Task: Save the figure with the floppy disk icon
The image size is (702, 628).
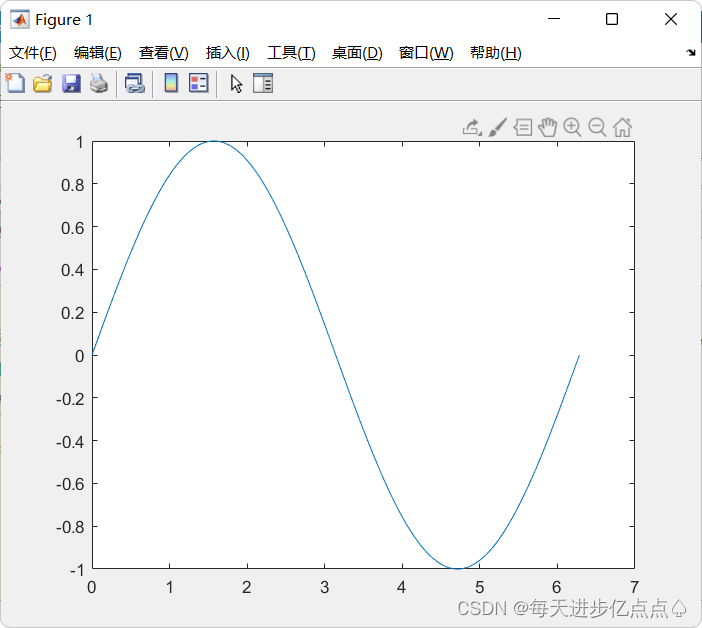Action: coord(71,84)
